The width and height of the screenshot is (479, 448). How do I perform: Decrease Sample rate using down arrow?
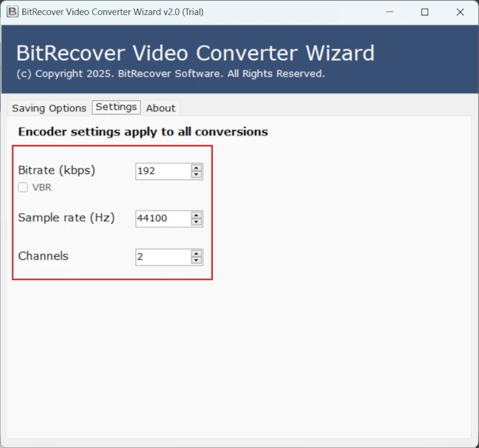tap(196, 222)
